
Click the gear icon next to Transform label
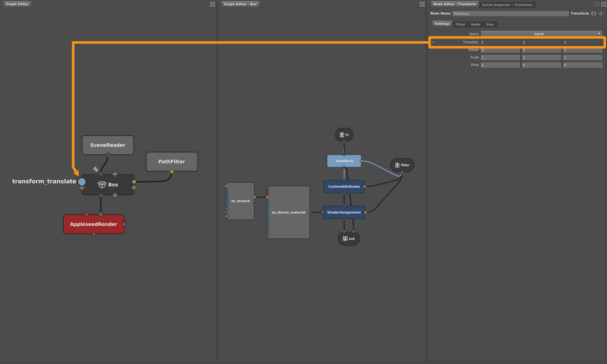tap(600, 14)
